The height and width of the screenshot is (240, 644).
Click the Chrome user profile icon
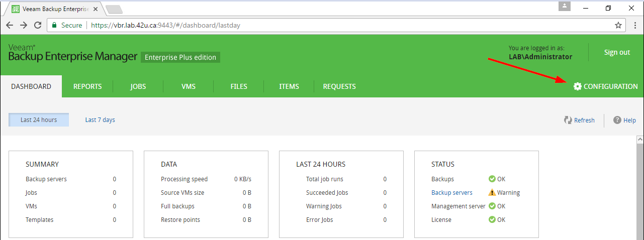pyautogui.click(x=565, y=6)
